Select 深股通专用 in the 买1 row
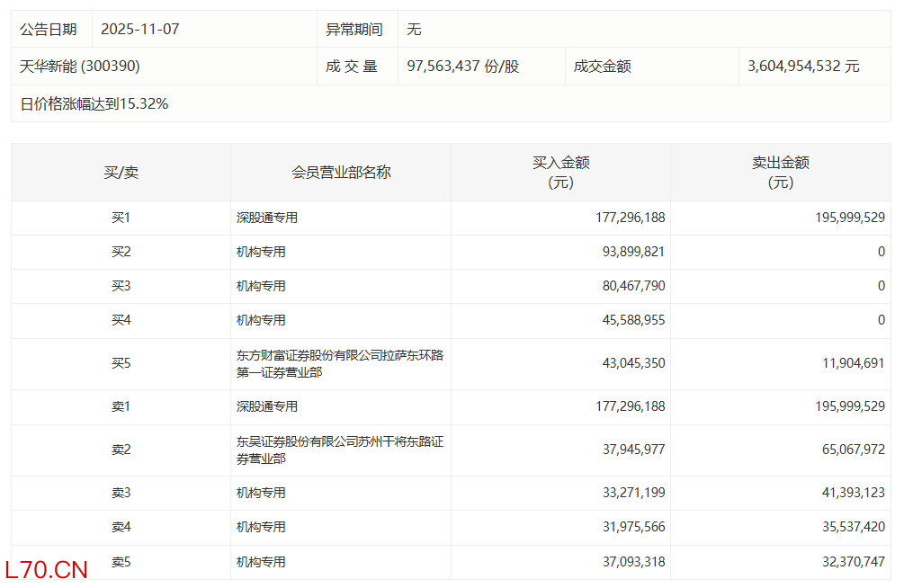 [267, 218]
